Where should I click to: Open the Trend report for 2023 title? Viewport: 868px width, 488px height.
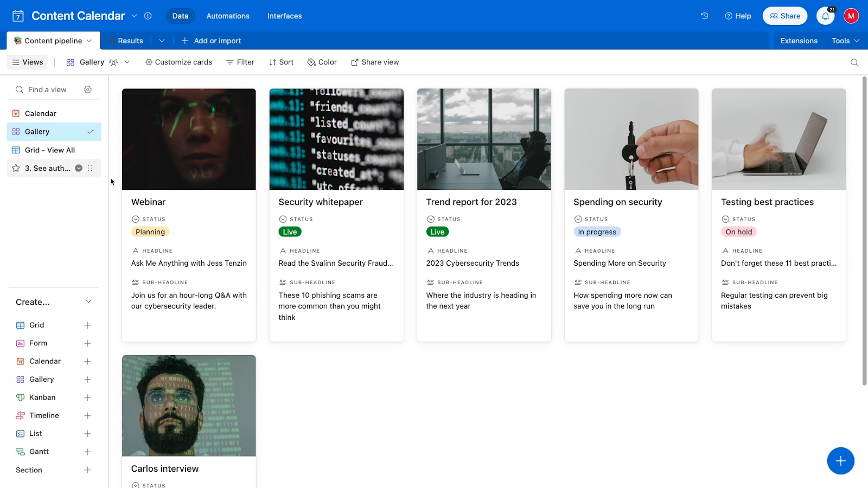point(471,202)
